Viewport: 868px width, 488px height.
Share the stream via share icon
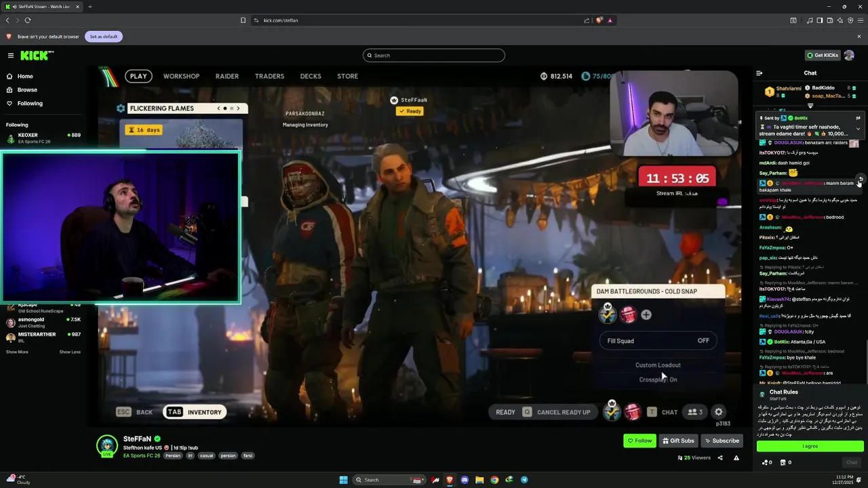point(720,458)
